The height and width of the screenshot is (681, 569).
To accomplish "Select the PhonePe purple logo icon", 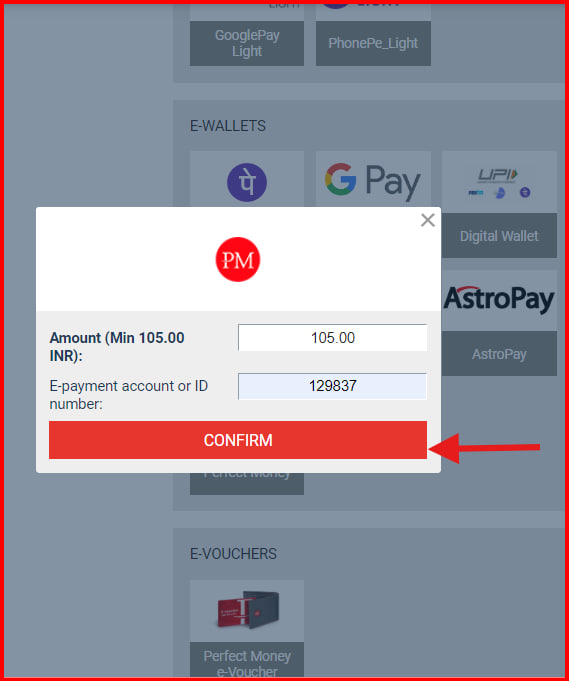I will coord(246,182).
